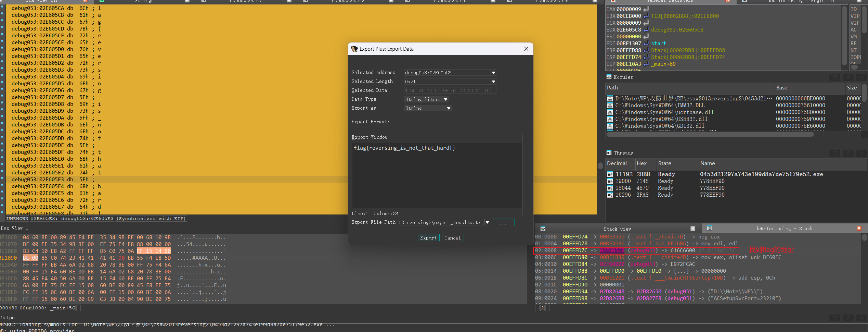The width and height of the screenshot is (868, 332).
Task: Click inside the Export Window text area
Action: coord(437,175)
